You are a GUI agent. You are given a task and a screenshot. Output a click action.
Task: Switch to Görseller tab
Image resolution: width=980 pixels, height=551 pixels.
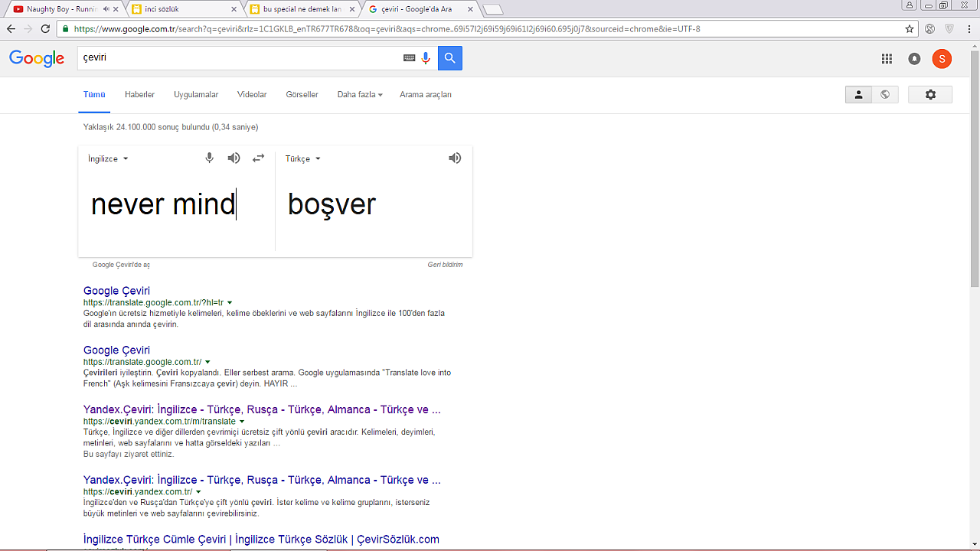[x=302, y=95]
